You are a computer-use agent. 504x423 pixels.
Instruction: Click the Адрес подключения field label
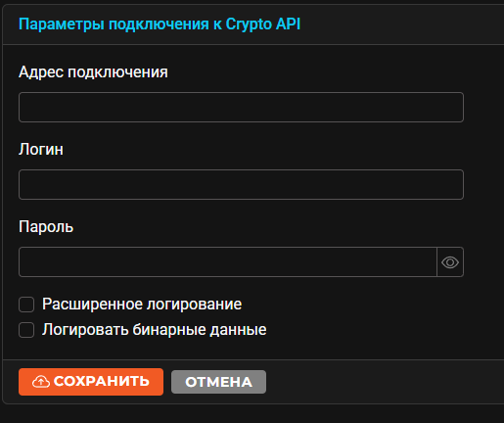[93, 72]
